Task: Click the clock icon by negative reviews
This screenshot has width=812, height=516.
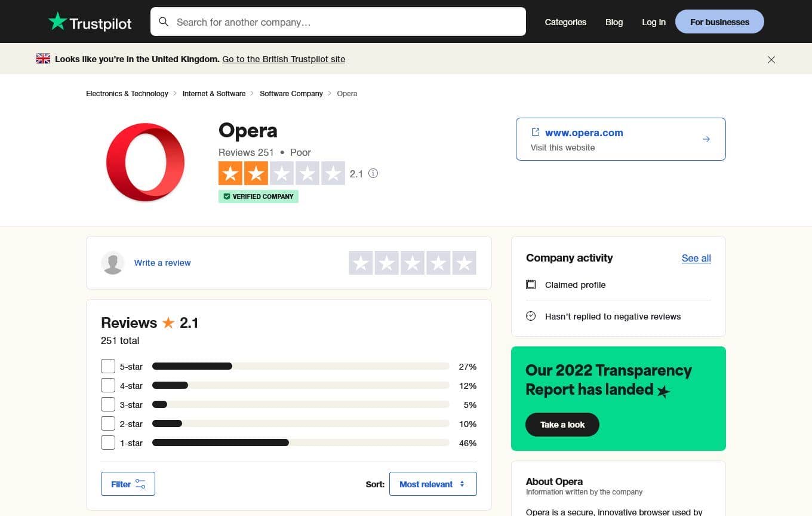Action: (x=531, y=316)
